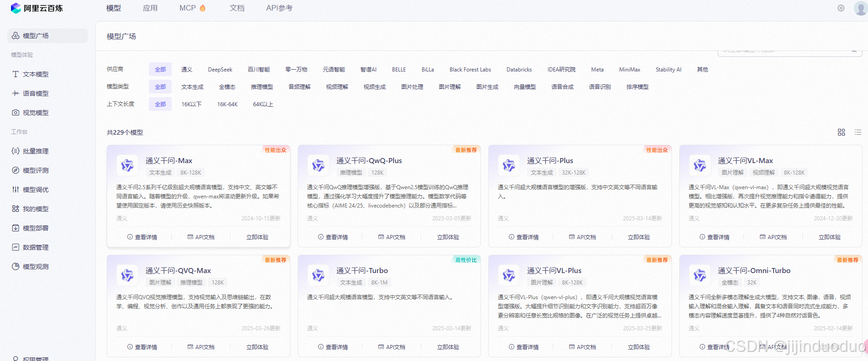The image size is (868, 361).
Task: Open the 通义千问VL-Plus model title
Action: coord(554,271)
